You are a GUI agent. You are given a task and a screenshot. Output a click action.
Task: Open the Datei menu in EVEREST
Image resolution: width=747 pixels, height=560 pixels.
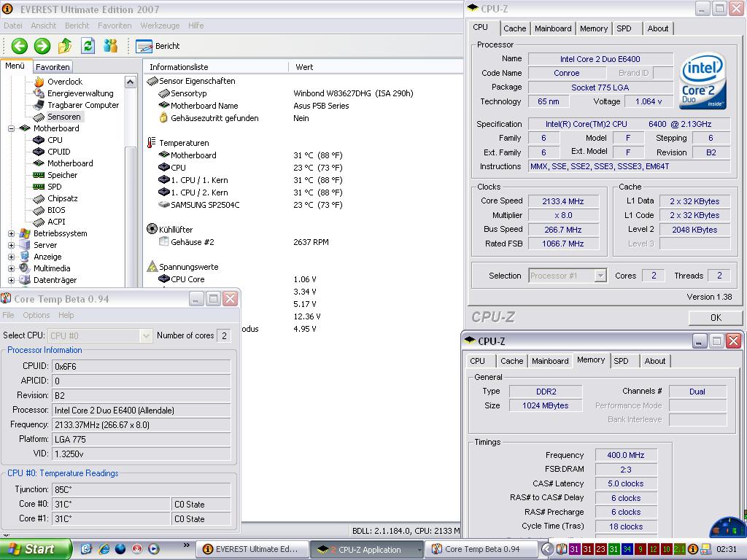(13, 26)
